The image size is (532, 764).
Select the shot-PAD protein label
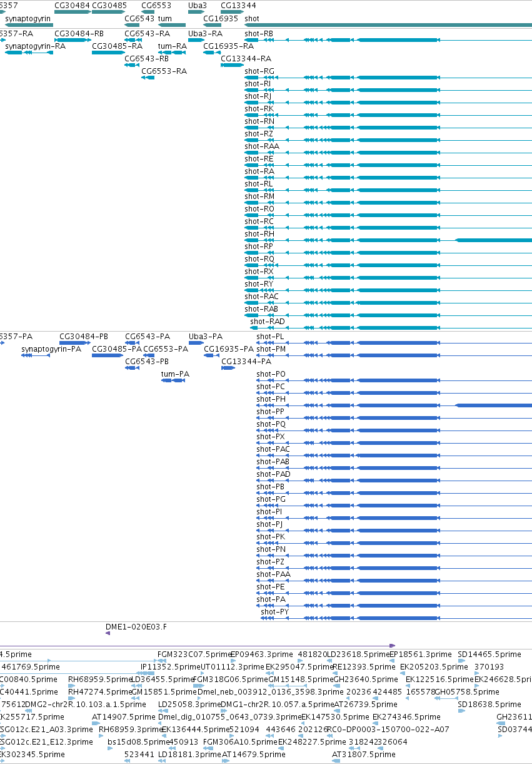coord(273,474)
